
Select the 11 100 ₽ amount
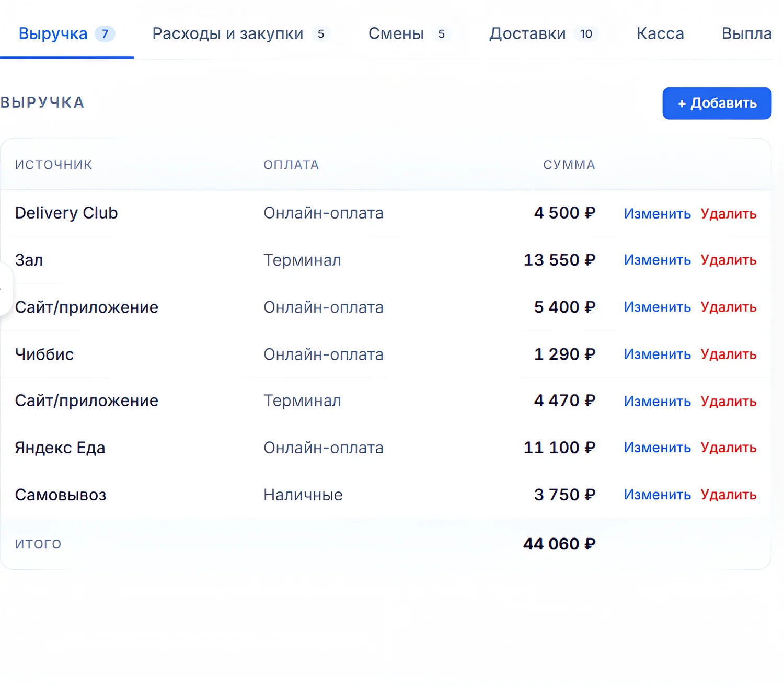point(559,448)
